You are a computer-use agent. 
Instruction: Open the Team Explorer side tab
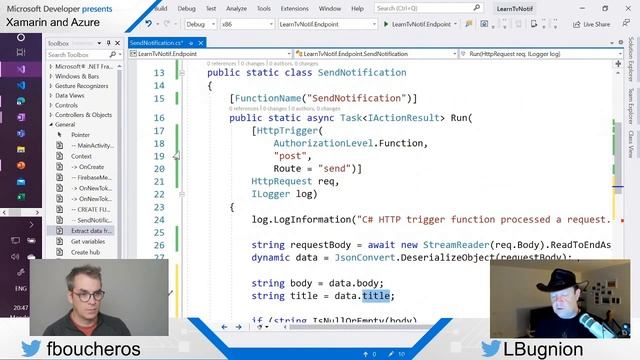(x=631, y=106)
